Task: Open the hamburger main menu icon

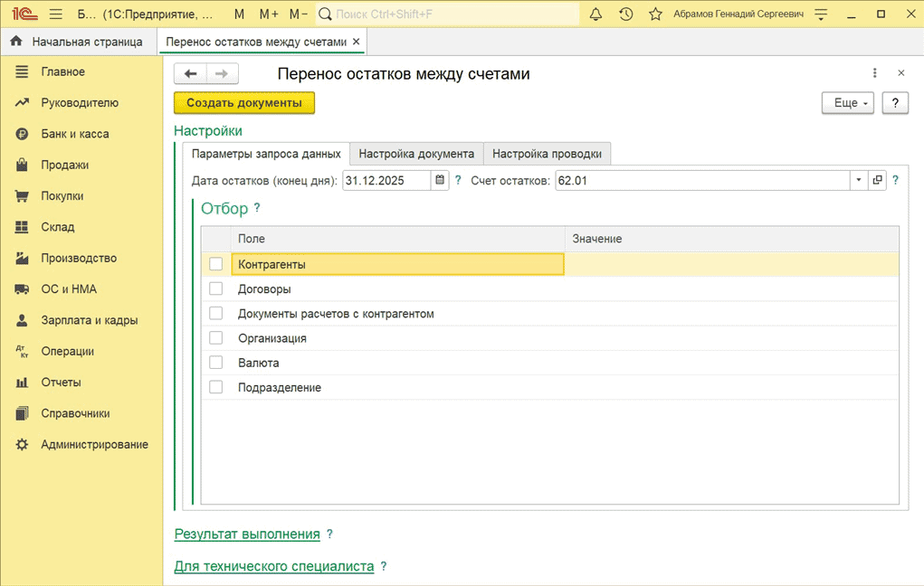Action: pyautogui.click(x=56, y=14)
